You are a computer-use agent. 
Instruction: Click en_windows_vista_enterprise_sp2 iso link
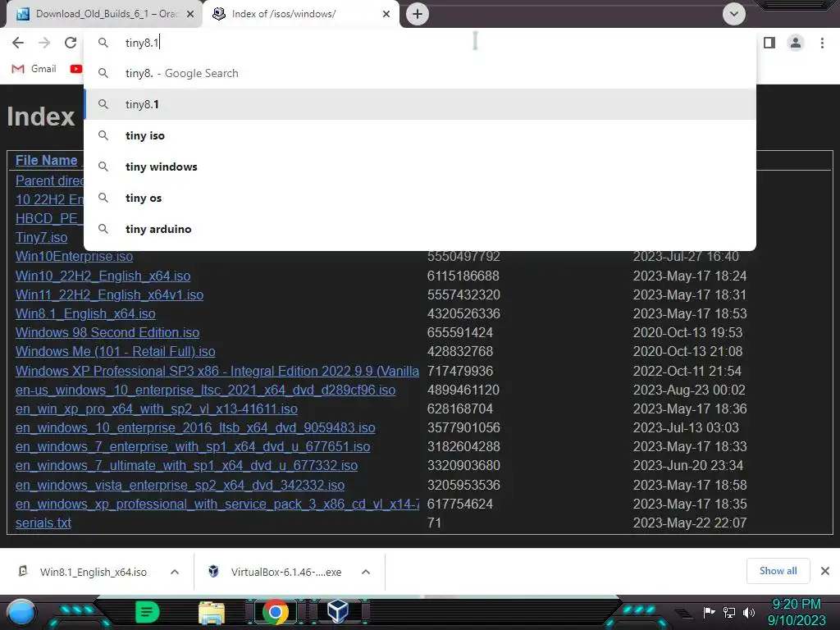180,485
